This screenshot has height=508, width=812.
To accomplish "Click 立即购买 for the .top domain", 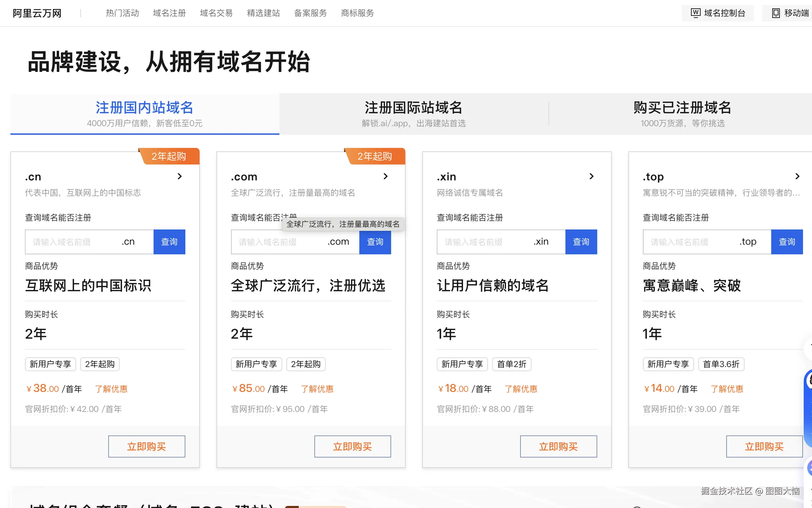I will tap(764, 446).
